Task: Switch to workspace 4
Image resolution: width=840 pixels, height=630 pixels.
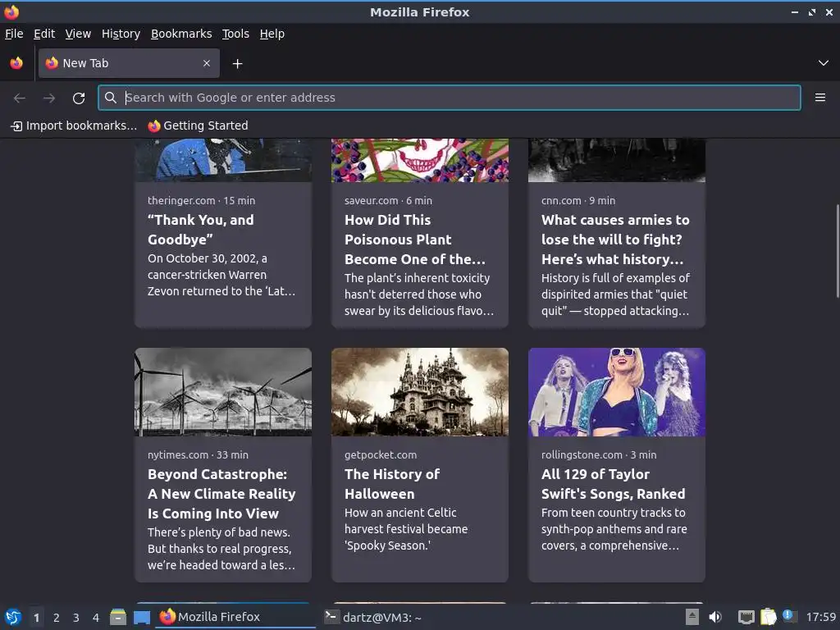Action: [x=96, y=618]
